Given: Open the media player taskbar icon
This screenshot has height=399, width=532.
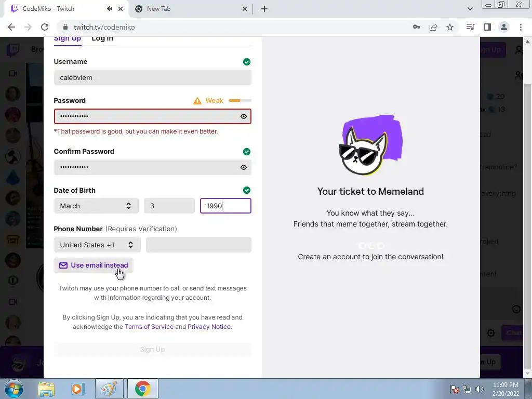Looking at the screenshot, I should pos(77,389).
